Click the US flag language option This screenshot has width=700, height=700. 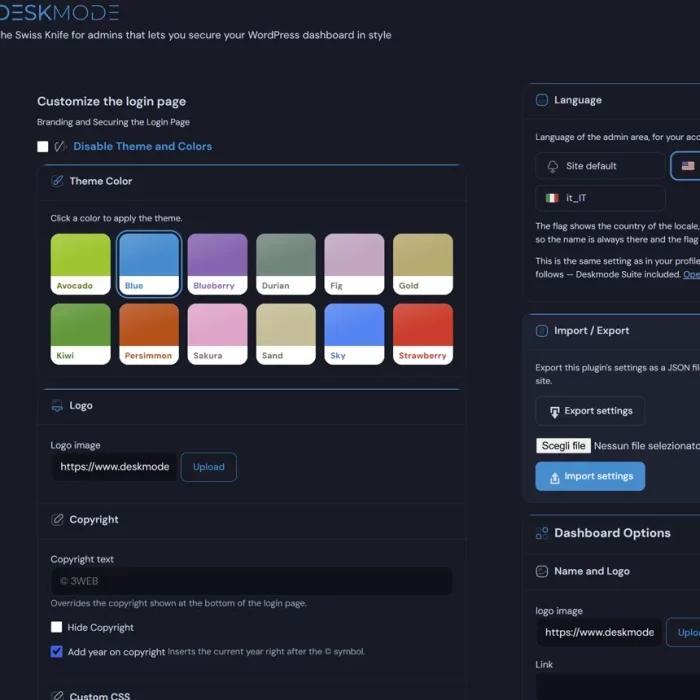click(688, 166)
